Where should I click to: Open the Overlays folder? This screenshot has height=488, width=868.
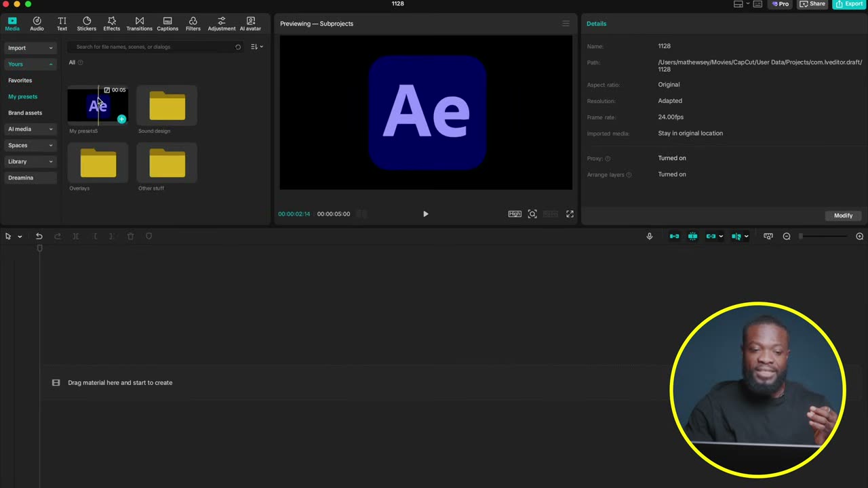coord(98,163)
